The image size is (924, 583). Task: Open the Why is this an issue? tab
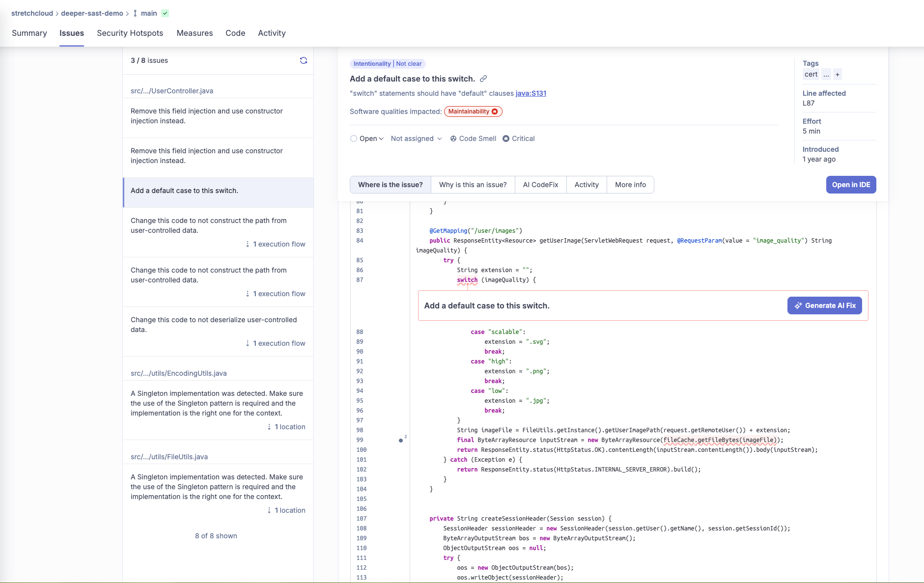(473, 185)
